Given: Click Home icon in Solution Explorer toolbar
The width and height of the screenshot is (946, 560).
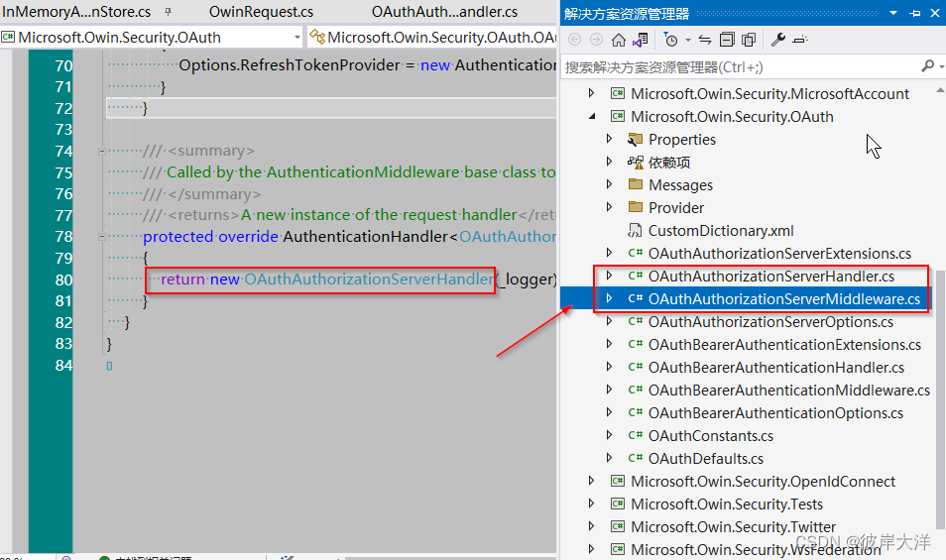Looking at the screenshot, I should coord(619,40).
